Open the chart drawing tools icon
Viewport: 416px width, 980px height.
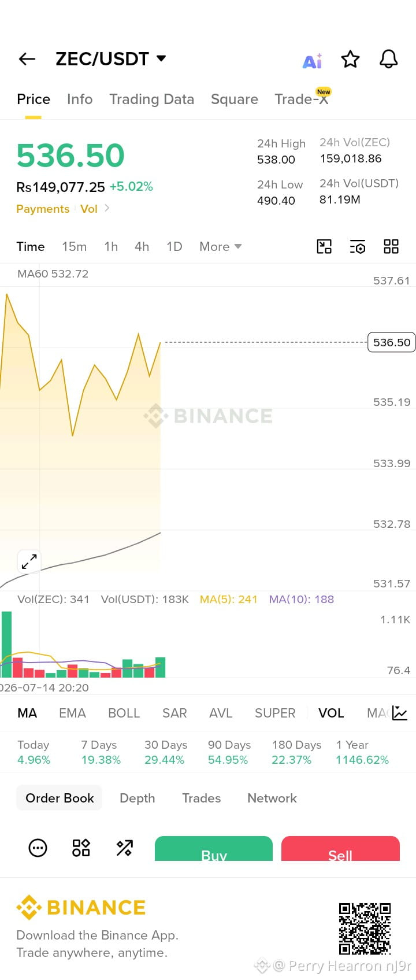pos(324,247)
